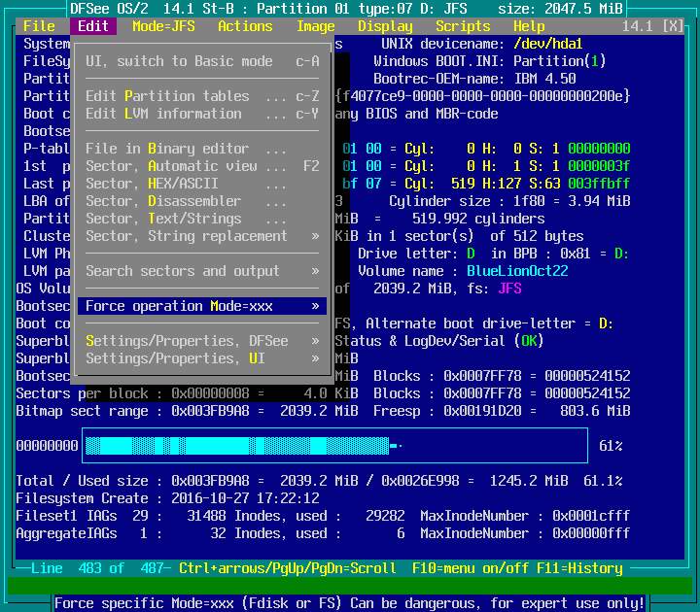
Task: Select Sector, Automatic view item
Action: (x=202, y=166)
